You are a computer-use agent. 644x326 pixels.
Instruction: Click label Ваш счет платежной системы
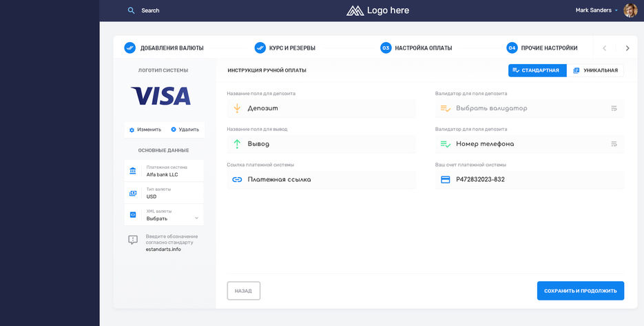470,165
